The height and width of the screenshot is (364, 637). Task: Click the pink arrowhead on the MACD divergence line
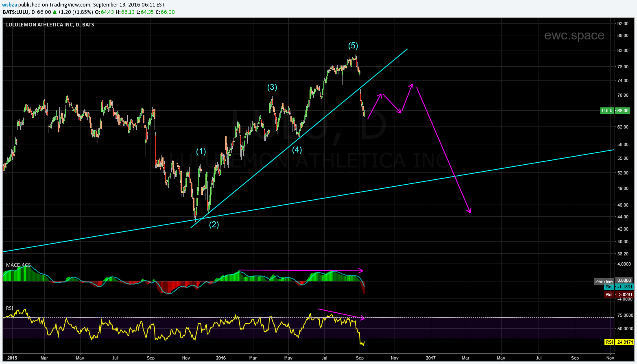click(361, 270)
